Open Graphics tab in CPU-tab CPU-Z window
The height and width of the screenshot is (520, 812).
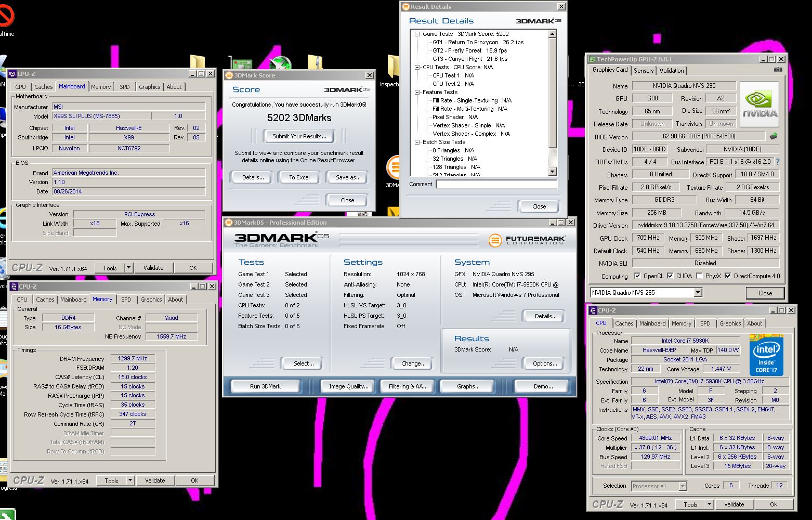click(x=730, y=323)
